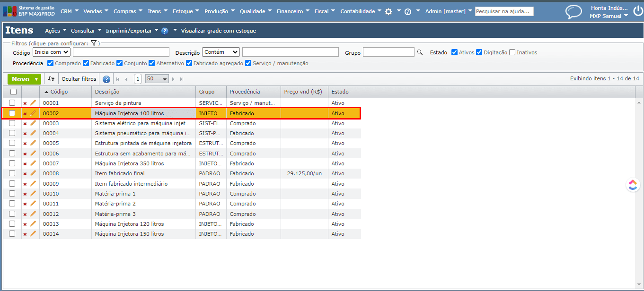
Task: Open the Financeiro menu
Action: point(293,11)
